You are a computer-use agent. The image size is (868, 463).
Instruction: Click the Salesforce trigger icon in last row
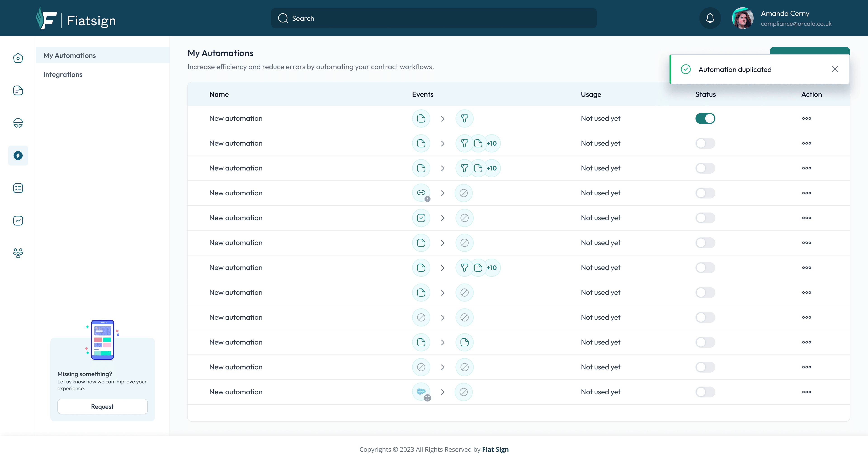(421, 392)
